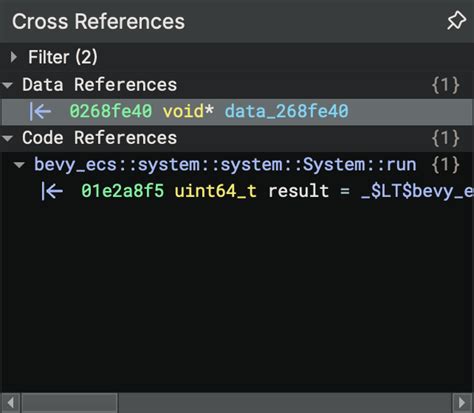
Task: Click the incoming arrow icon beside 01e2a8f5
Action: pos(52,191)
